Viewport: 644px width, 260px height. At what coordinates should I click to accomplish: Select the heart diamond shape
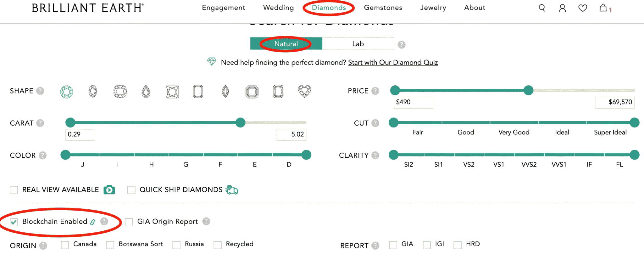tap(304, 91)
